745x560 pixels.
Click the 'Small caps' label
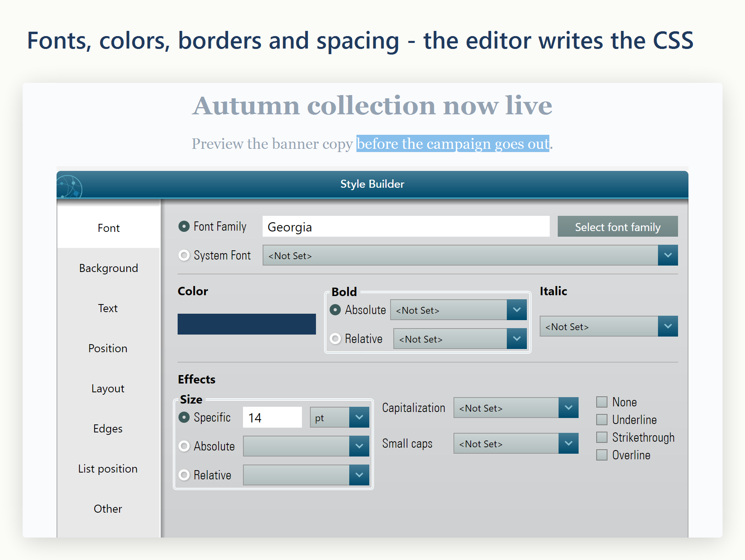coord(407,444)
